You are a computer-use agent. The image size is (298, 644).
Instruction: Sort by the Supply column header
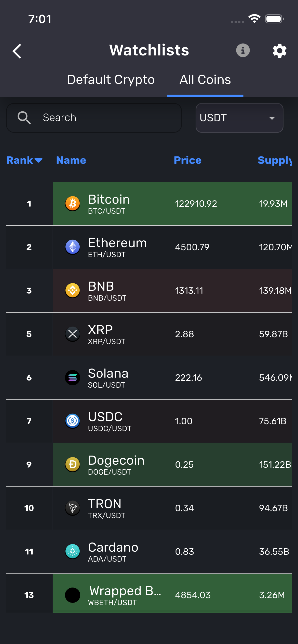tap(275, 160)
